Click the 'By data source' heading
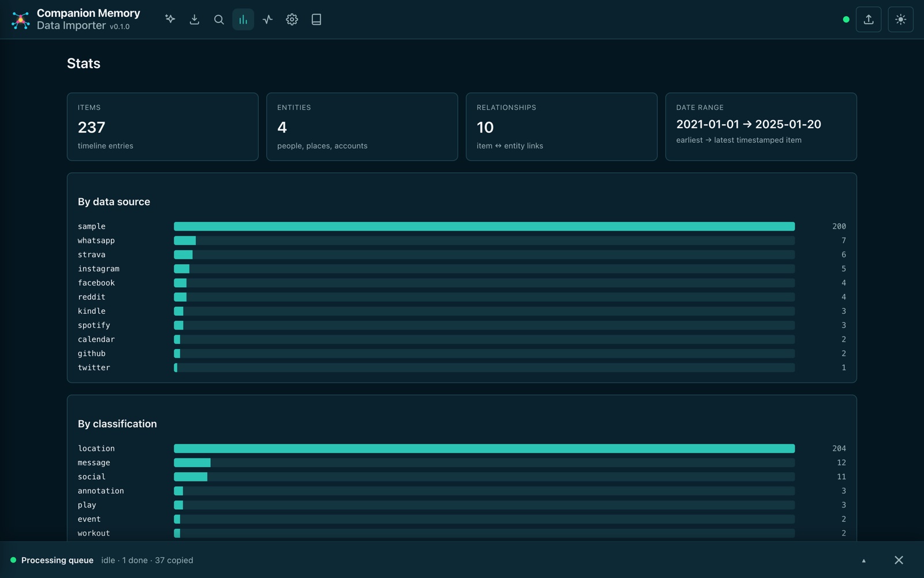Viewport: 924px width, 578px height. (114, 202)
